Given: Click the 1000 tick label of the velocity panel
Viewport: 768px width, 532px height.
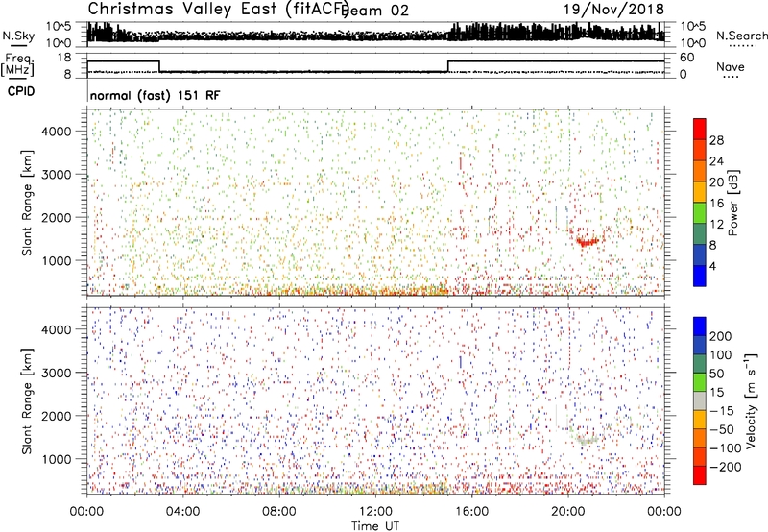Looking at the screenshot, I should [x=56, y=459].
